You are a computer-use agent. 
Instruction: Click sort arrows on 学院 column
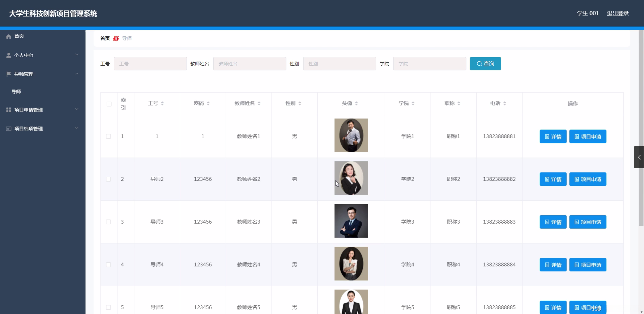[413, 103]
